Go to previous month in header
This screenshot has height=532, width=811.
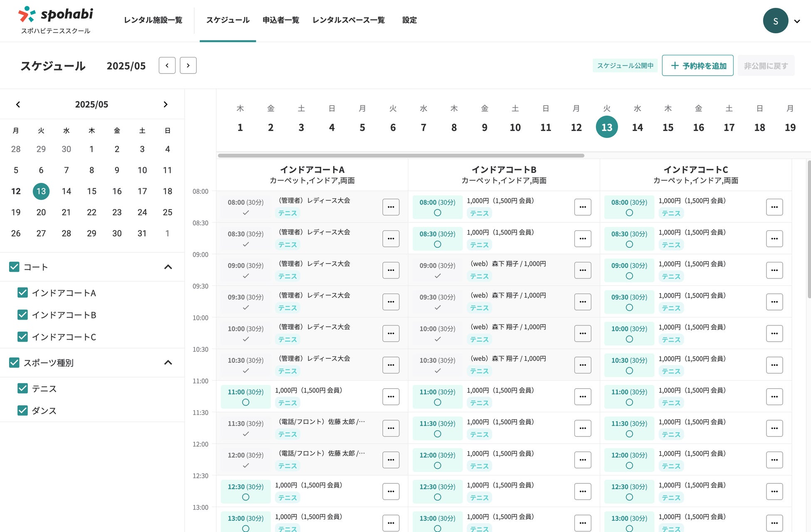(x=167, y=65)
